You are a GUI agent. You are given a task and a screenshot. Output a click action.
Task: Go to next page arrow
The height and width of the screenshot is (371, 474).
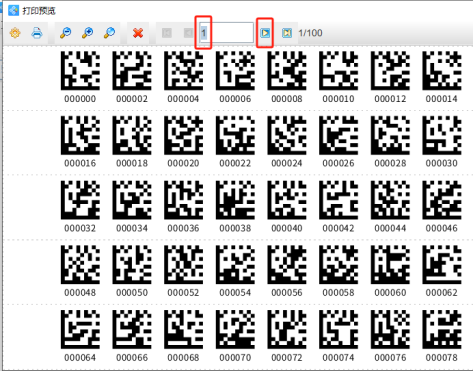click(265, 33)
